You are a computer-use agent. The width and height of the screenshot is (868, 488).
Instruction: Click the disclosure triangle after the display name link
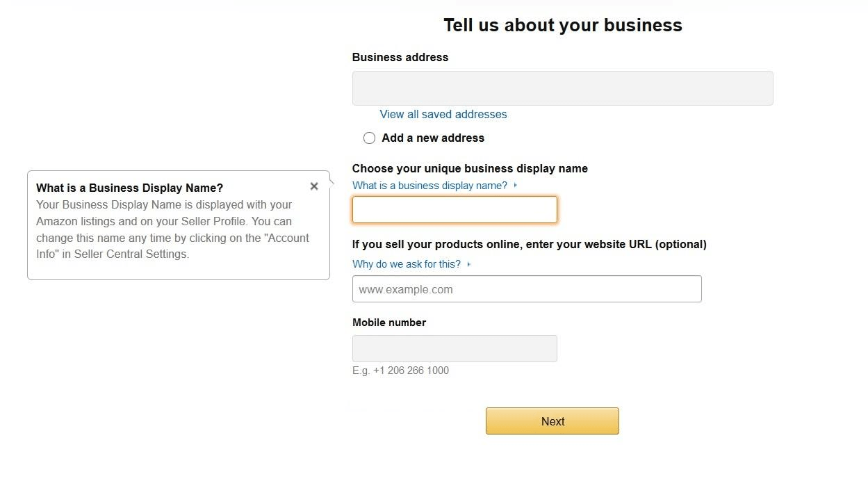click(514, 185)
